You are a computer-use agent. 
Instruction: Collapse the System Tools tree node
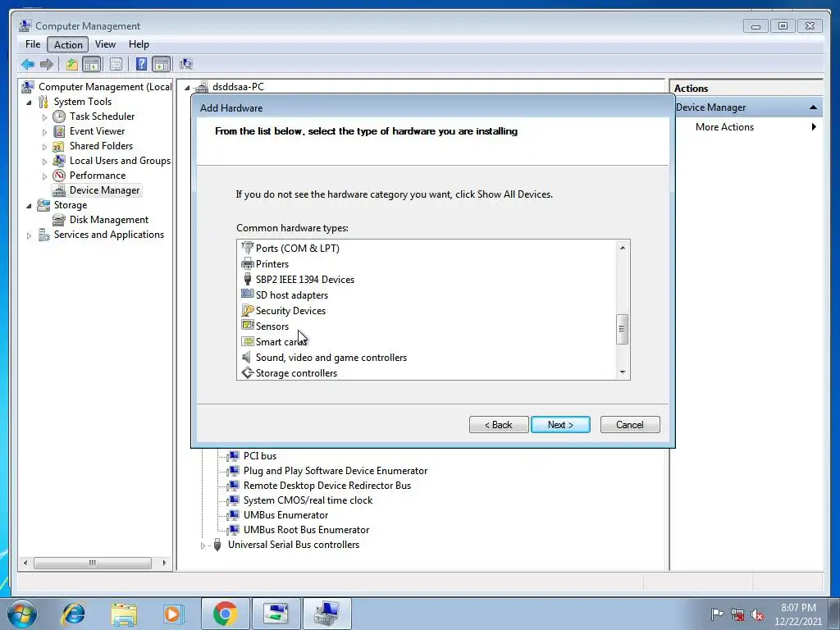[x=29, y=103]
